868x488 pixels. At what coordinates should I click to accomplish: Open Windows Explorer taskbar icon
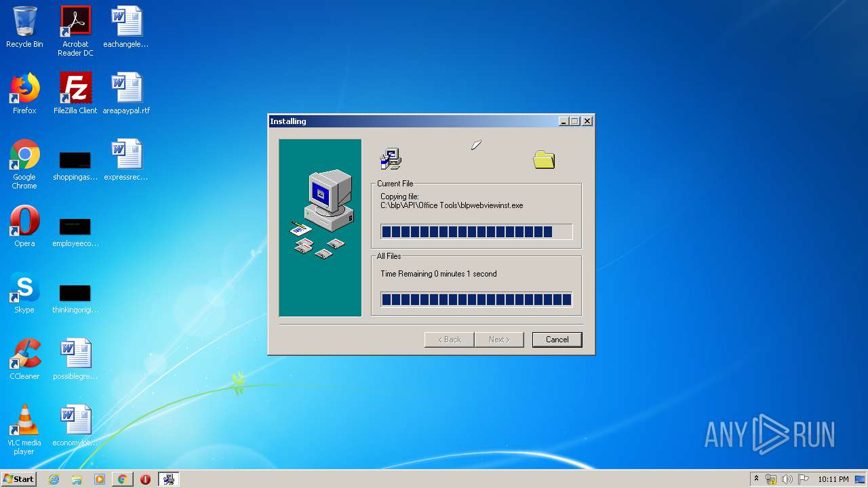click(77, 479)
